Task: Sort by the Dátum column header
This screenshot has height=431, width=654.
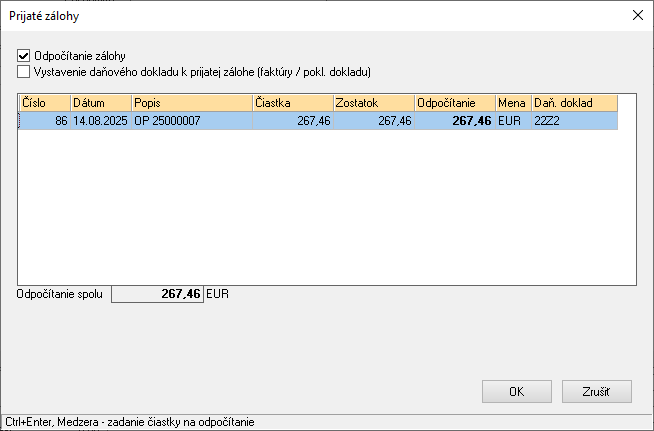Action: (x=100, y=103)
